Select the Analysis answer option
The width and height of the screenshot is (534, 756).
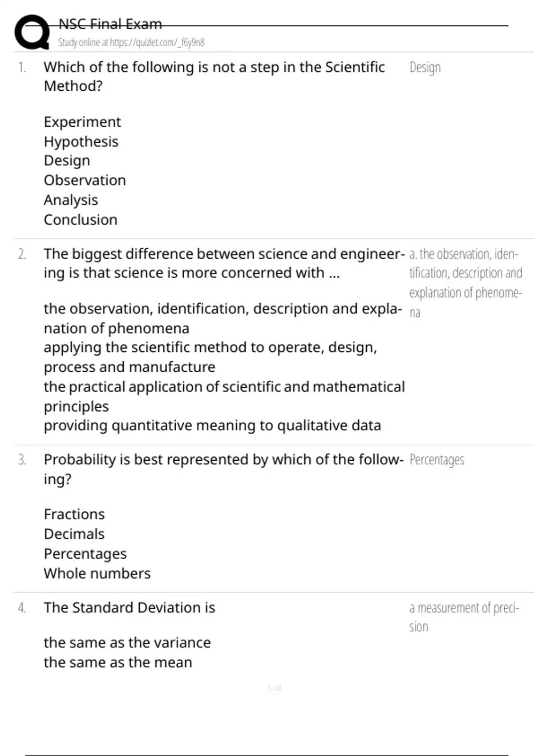coord(71,200)
